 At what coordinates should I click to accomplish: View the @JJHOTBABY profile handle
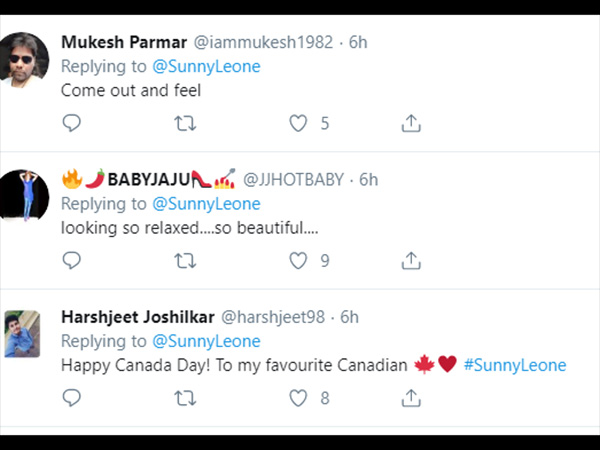[293, 179]
